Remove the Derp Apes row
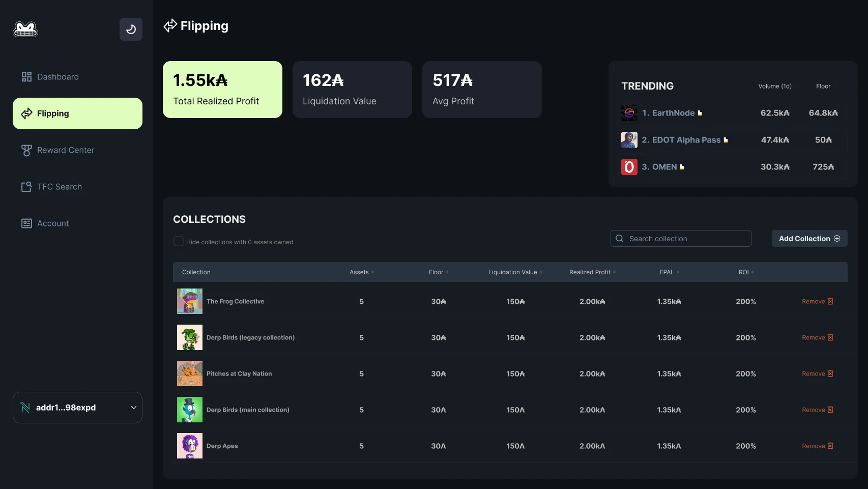Image resolution: width=868 pixels, height=489 pixels. click(x=818, y=446)
